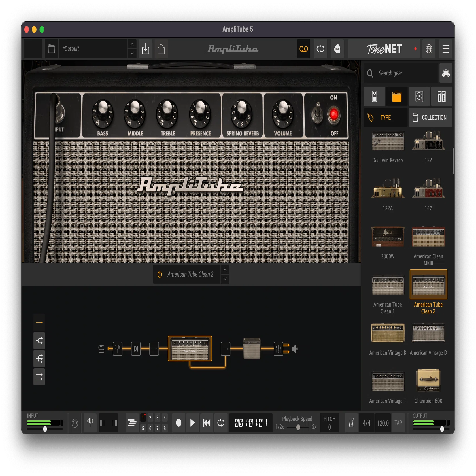Click the save preset download icon
The image size is (476, 476).
(145, 49)
